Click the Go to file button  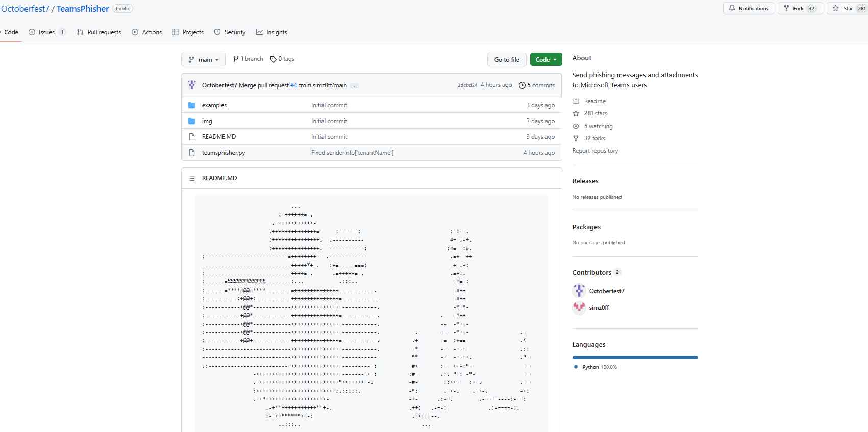tap(506, 60)
